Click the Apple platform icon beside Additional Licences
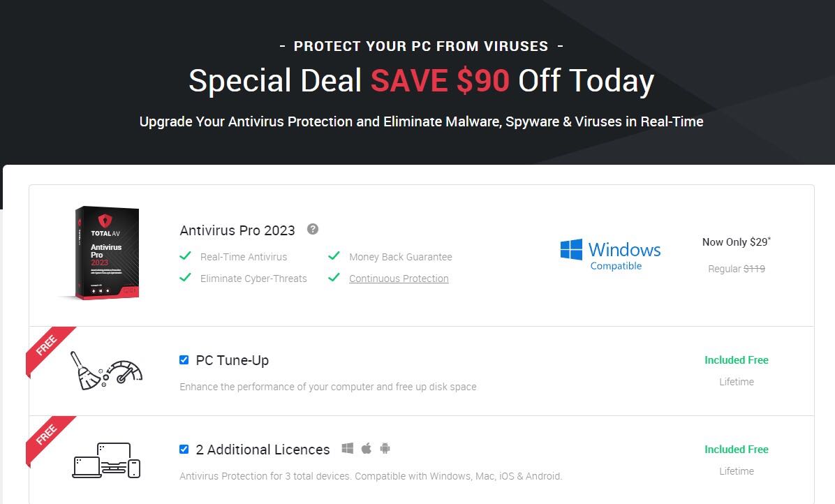835x504 pixels. point(367,449)
